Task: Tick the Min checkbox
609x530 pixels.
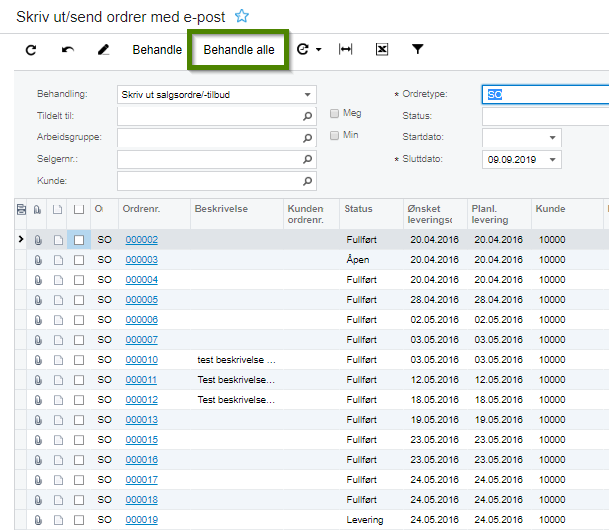Action: (336, 135)
